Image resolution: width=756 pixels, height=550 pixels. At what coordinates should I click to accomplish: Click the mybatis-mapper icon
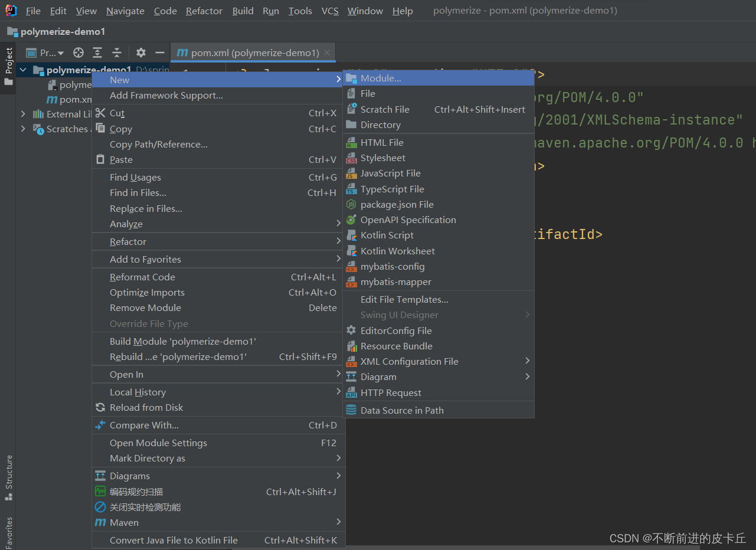click(x=351, y=281)
